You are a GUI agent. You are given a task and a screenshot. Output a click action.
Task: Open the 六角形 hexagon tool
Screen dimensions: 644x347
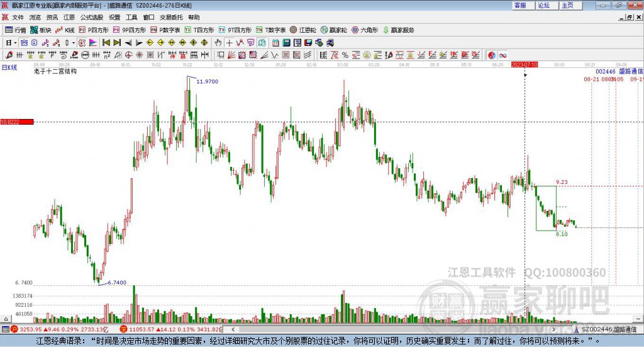(365, 30)
